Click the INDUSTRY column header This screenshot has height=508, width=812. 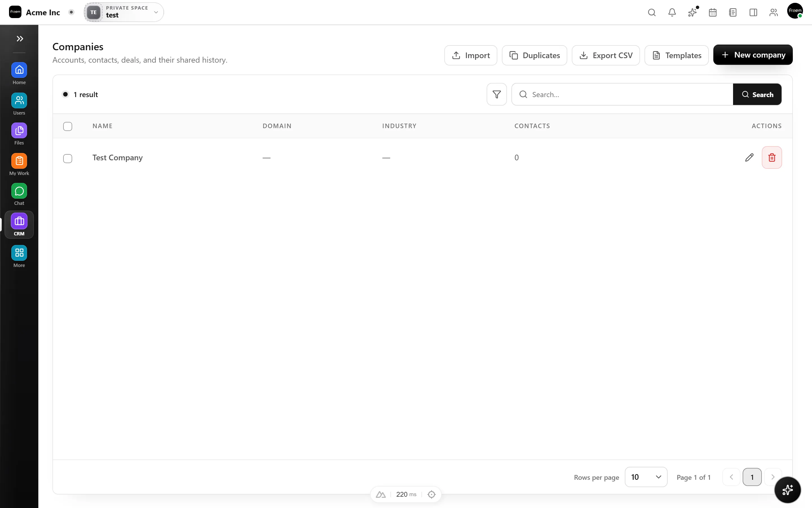[x=399, y=126]
